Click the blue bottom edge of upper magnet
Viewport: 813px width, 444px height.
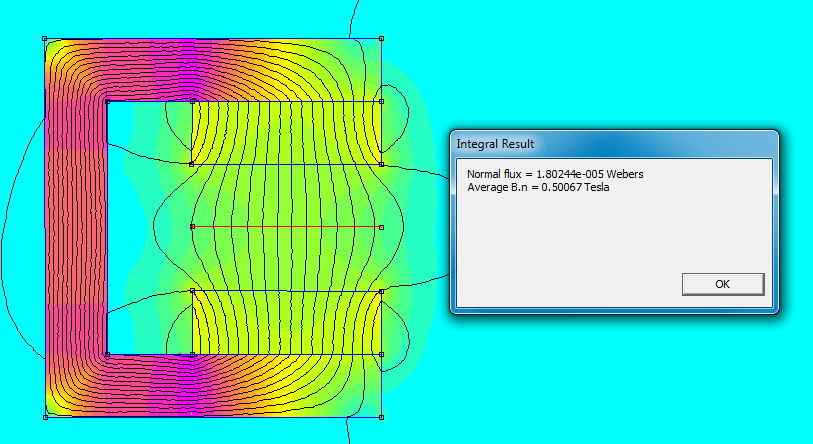tap(287, 164)
